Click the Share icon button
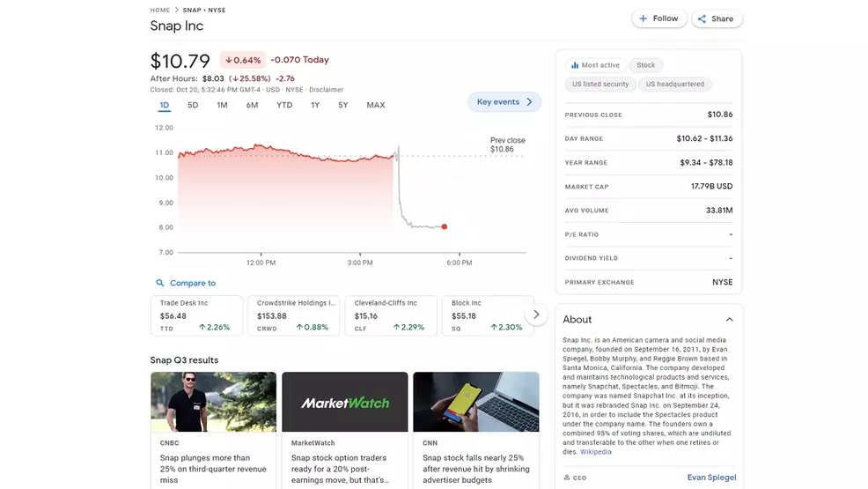Viewport: 868px width, 489px height. (702, 19)
